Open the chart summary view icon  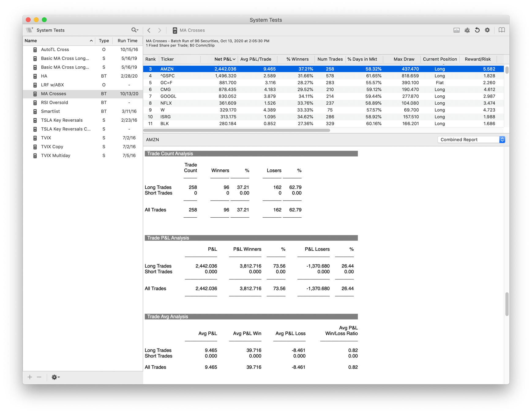click(456, 30)
